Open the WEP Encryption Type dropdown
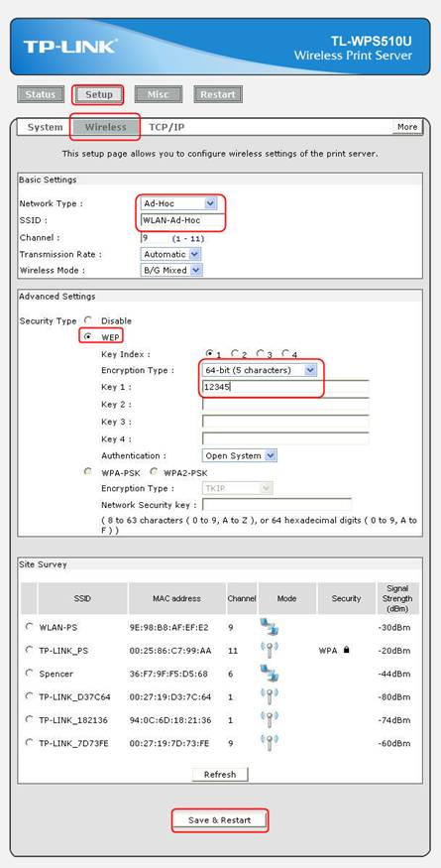The image size is (441, 868). coord(260,370)
